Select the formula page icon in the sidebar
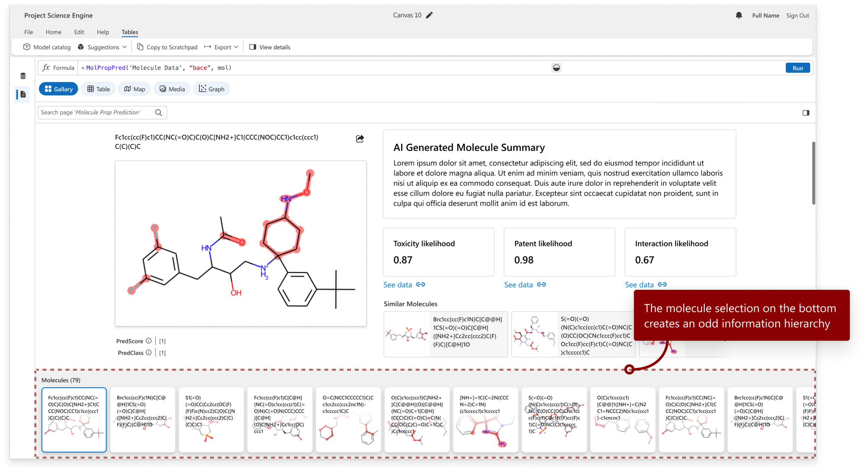The image size is (868, 472). coord(23,94)
